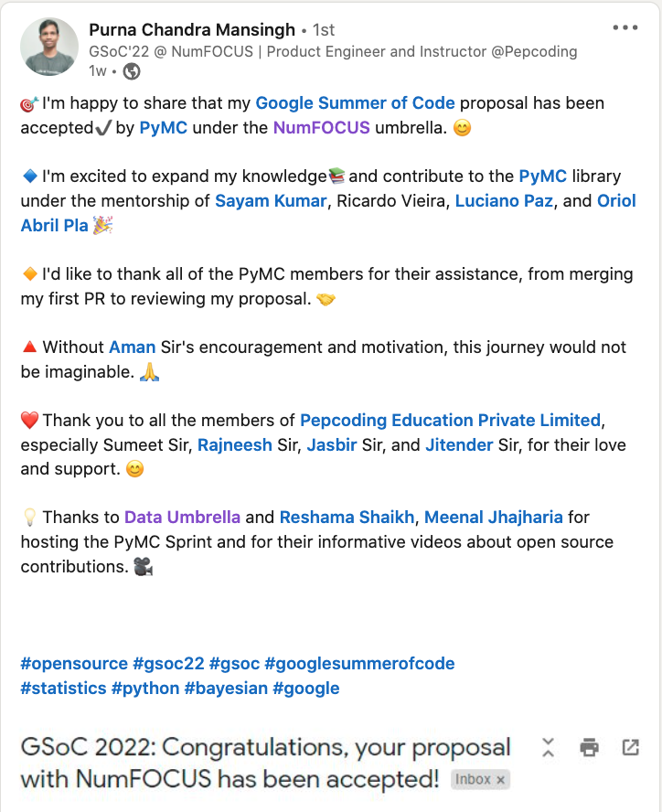Select the #bayesian hashtag
This screenshot has height=812, width=662.
click(x=226, y=688)
